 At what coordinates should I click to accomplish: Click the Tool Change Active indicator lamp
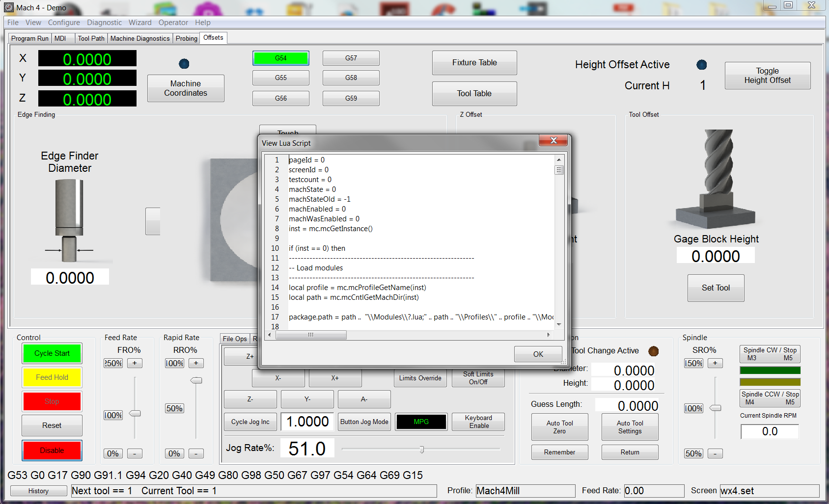654,351
